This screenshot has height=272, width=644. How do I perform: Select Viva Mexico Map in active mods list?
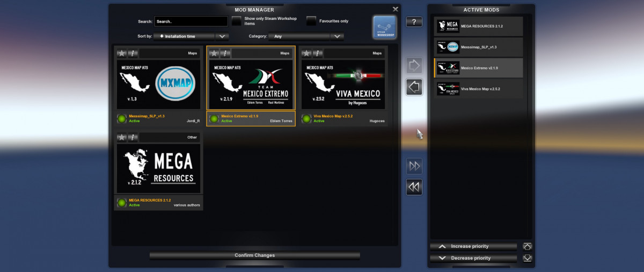tap(478, 89)
